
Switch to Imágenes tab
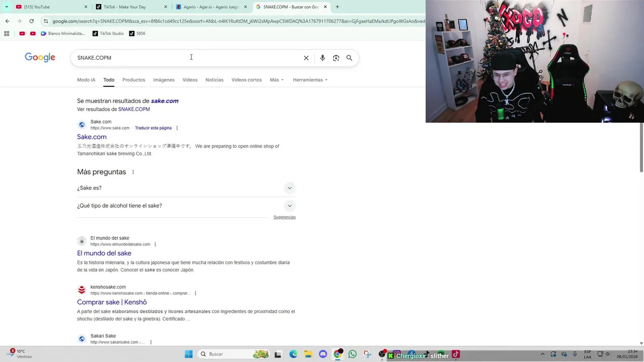tap(164, 80)
